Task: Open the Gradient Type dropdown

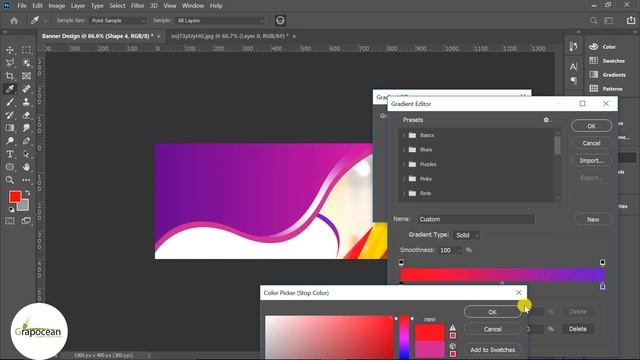Action: (467, 235)
